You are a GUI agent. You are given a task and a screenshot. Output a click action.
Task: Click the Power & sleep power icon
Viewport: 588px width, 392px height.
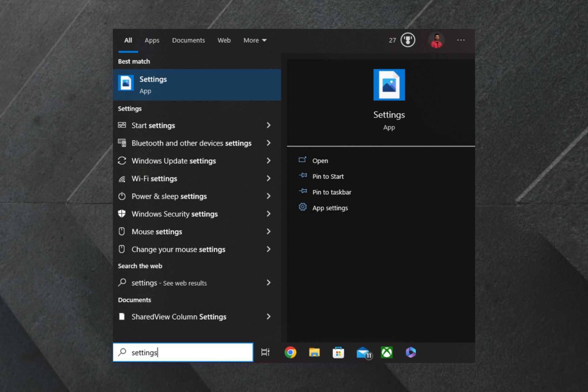tap(122, 196)
